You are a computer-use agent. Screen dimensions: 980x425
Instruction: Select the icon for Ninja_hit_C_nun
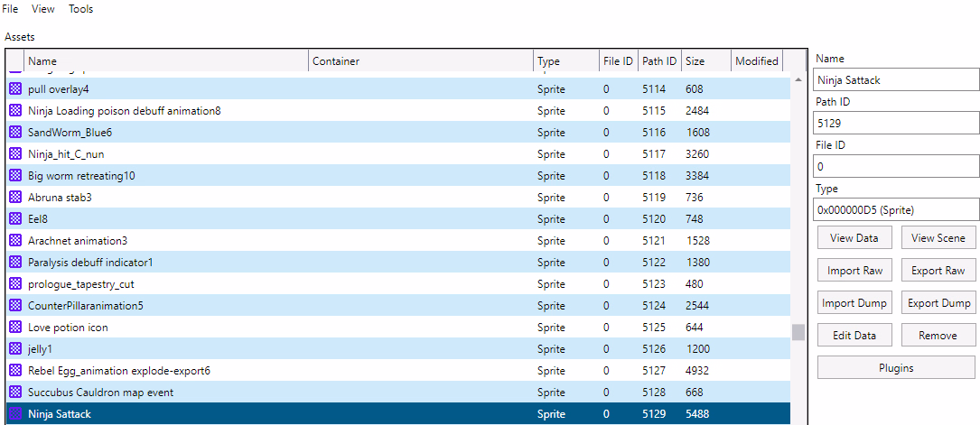click(15, 154)
